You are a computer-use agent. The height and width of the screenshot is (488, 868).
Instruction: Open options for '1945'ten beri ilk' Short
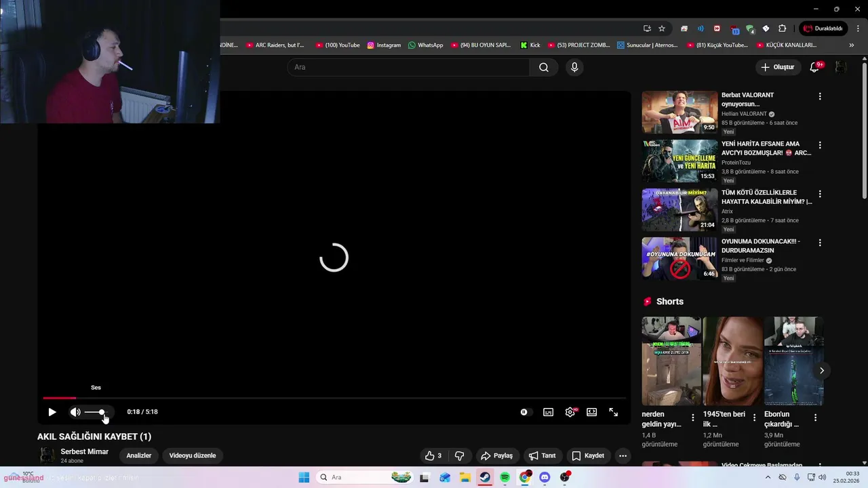(x=754, y=418)
